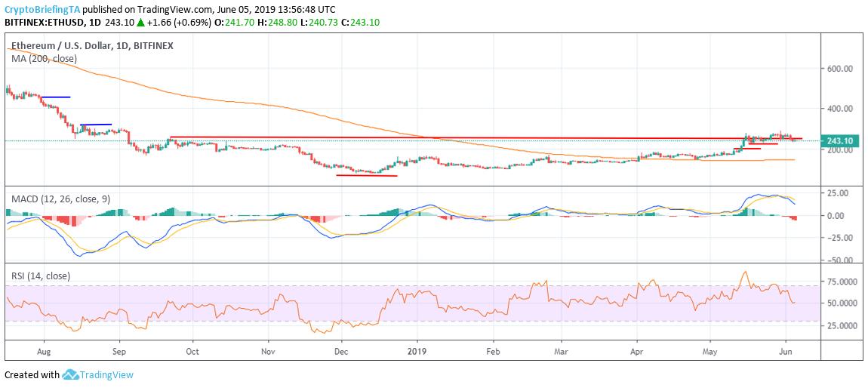Click the MACD -25.00 axis label
Image resolution: width=868 pixels, height=388 pixels.
pos(840,238)
